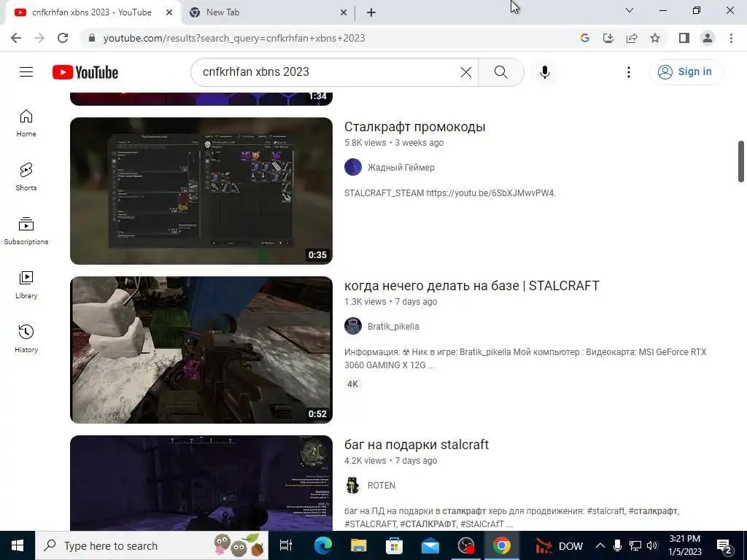747x560 pixels.
Task: Open the notifications action center
Action: 724,545
